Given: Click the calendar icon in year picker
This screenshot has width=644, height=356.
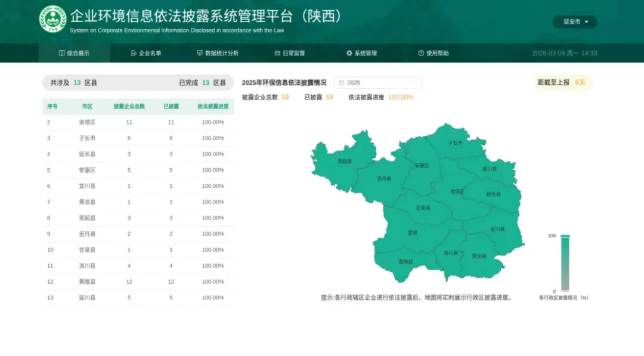Looking at the screenshot, I should click(342, 83).
